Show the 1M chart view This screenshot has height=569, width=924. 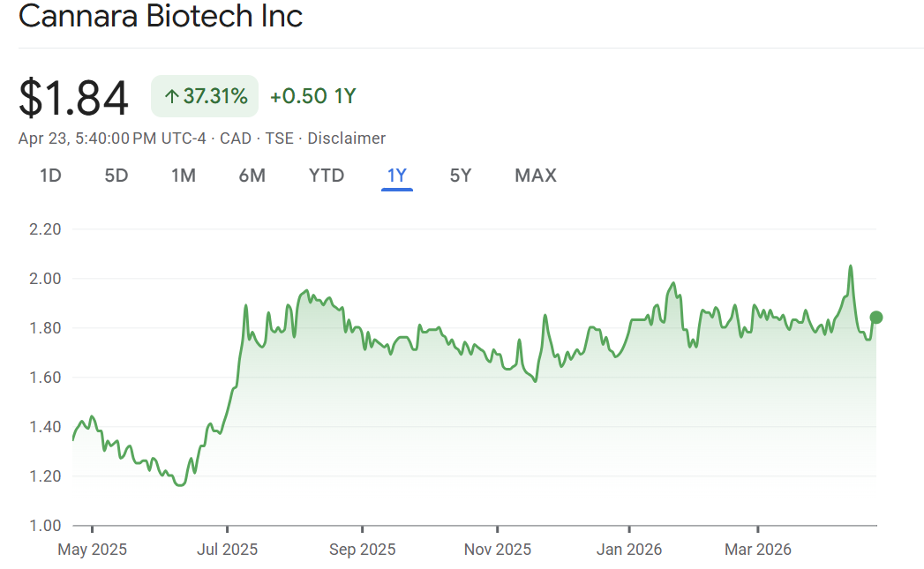tap(183, 176)
